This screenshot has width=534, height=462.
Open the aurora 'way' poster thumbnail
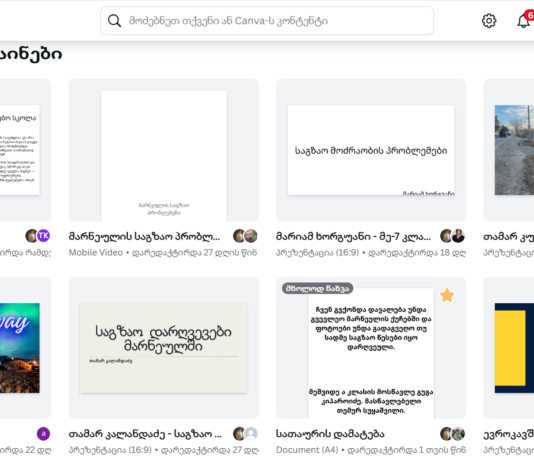(x=20, y=348)
